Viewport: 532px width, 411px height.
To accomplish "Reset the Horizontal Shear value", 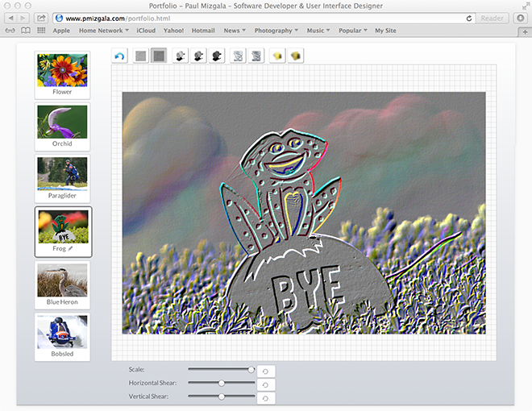I will pyautogui.click(x=266, y=385).
